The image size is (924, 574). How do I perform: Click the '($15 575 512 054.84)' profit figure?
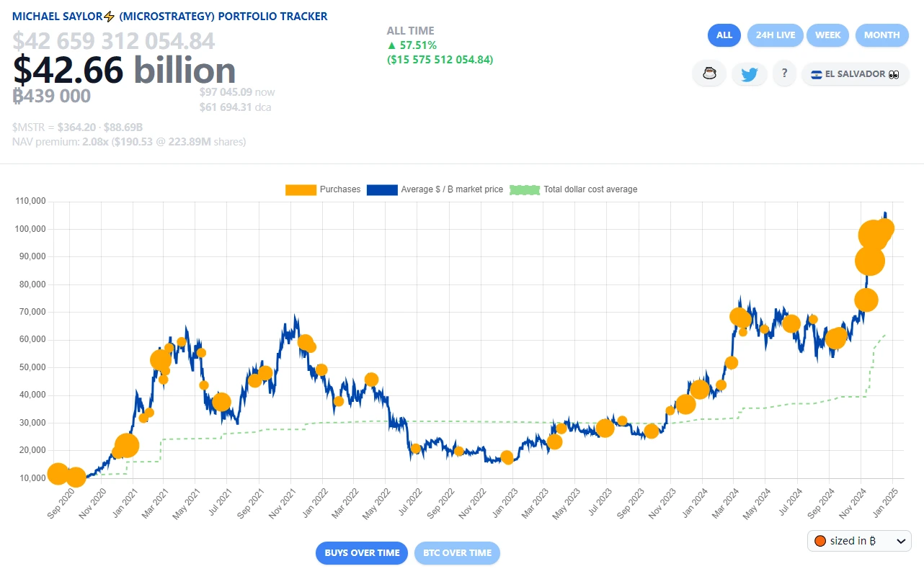[x=440, y=59]
